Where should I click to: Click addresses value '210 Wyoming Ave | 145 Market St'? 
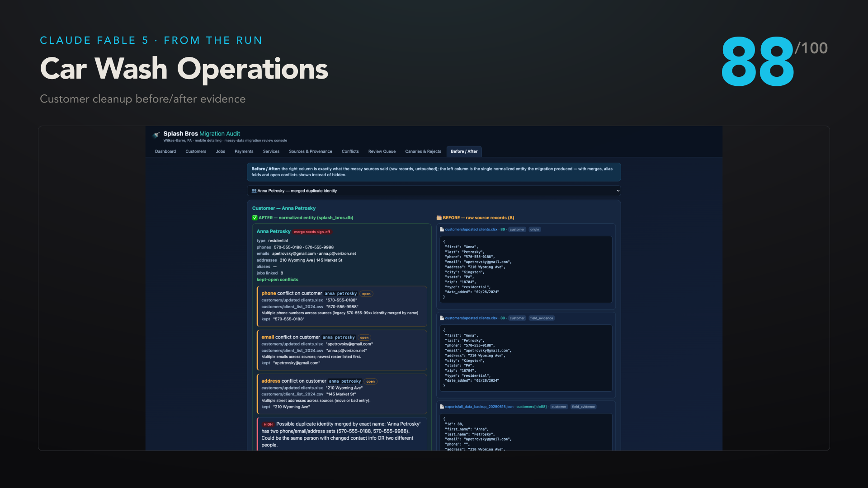point(311,260)
